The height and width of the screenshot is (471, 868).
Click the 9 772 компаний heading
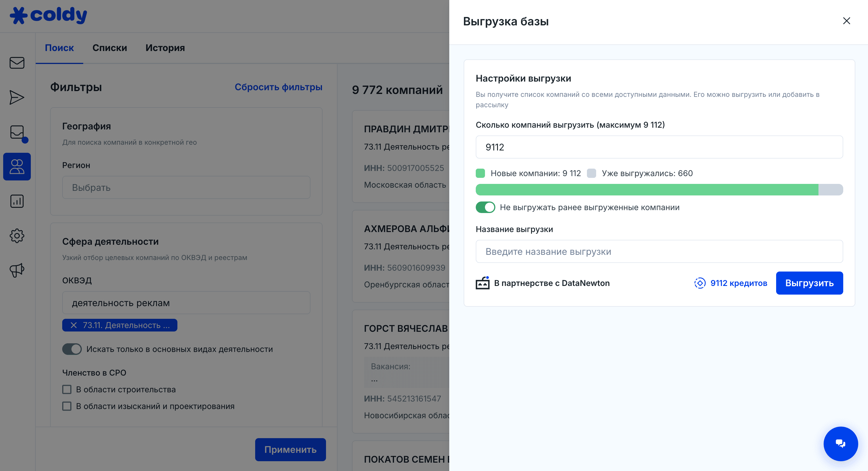click(397, 90)
